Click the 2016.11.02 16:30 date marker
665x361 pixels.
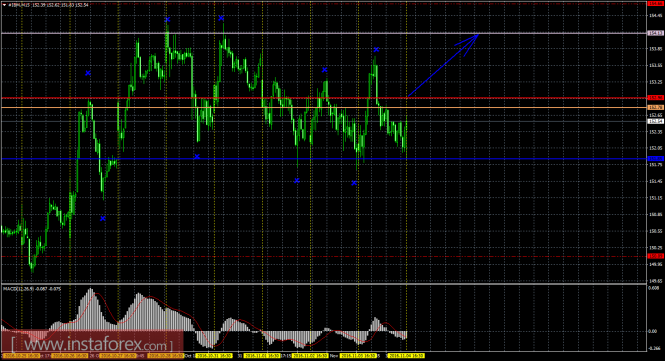[x=310, y=356]
